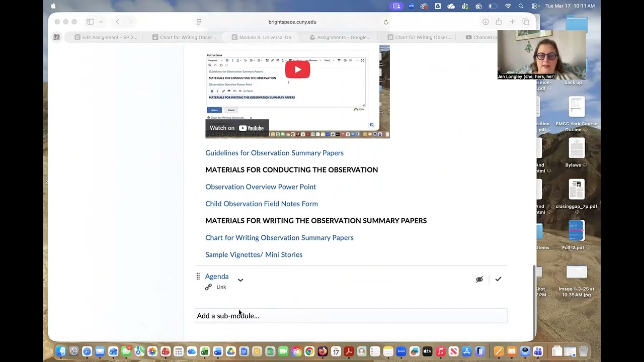The height and width of the screenshot is (362, 644).
Task: Select Module 8: Universal De tab
Action: tap(263, 37)
